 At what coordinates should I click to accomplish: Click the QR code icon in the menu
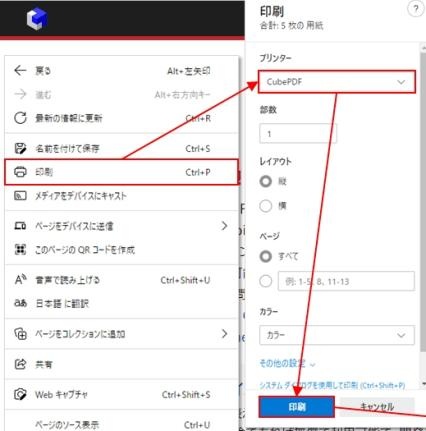coord(20,249)
